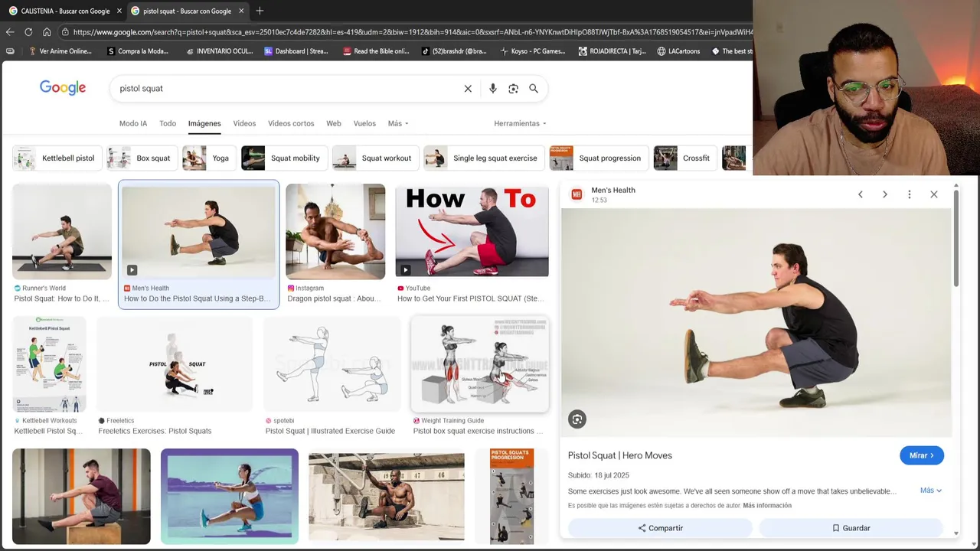
Task: Open YouTube How To pistol squat thumbnail
Action: click(472, 230)
